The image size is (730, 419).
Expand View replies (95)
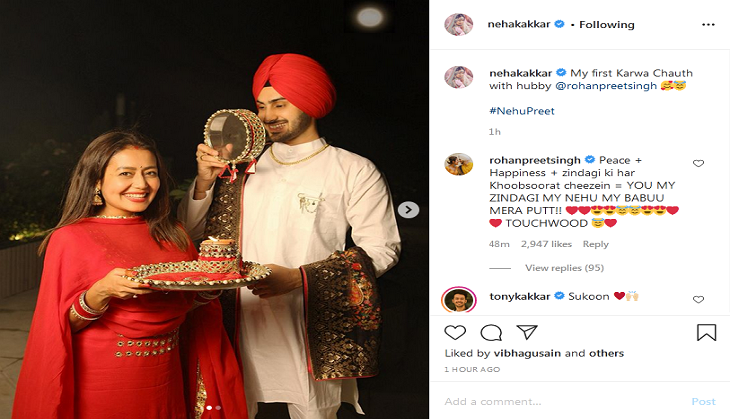564,268
